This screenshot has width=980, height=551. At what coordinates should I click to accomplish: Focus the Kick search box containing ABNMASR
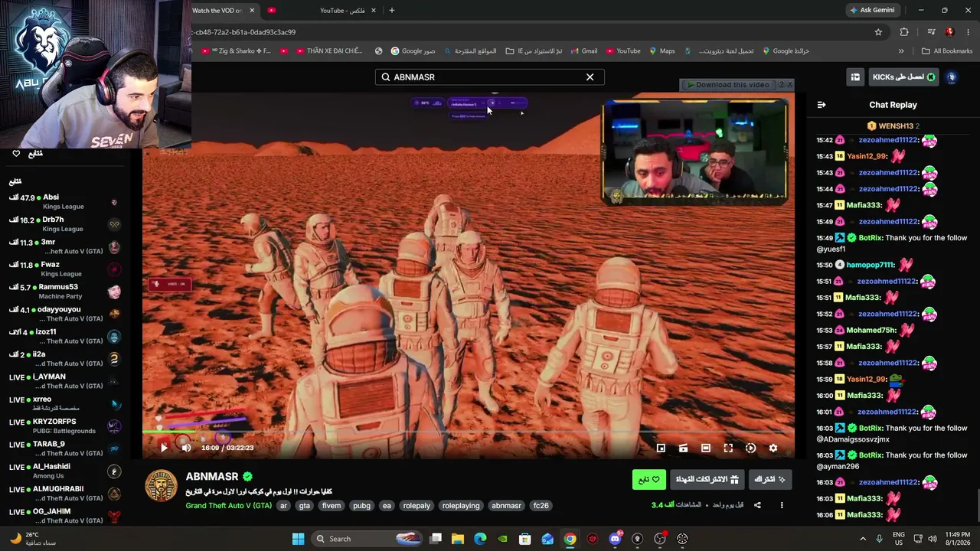tap(490, 77)
